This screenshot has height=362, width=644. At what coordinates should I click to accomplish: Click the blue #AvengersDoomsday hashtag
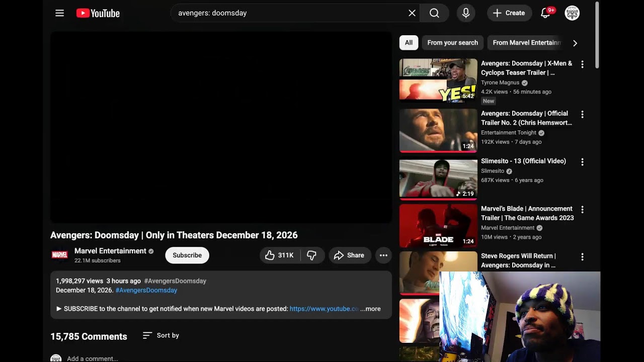[146, 290]
